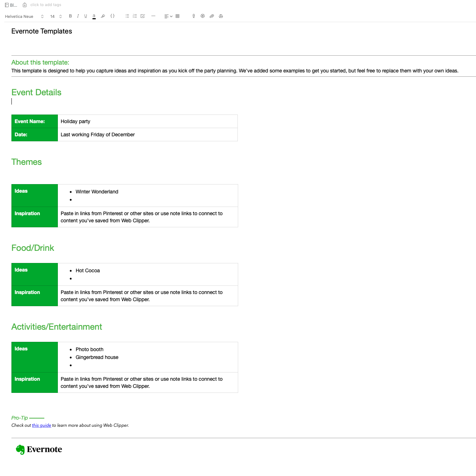Open the Helvetica Neue font dropdown
Image resolution: width=476 pixels, height=476 pixels.
tap(24, 16)
